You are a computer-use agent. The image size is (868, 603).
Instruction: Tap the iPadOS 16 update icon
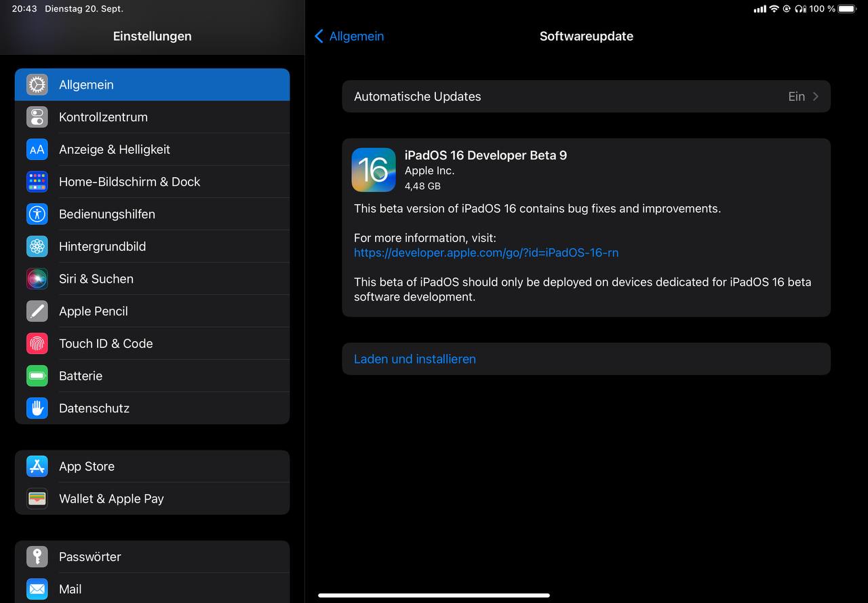[374, 170]
